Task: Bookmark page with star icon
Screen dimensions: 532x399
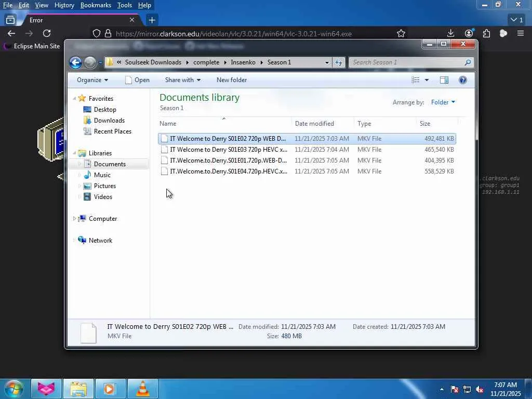Action: [x=401, y=33]
